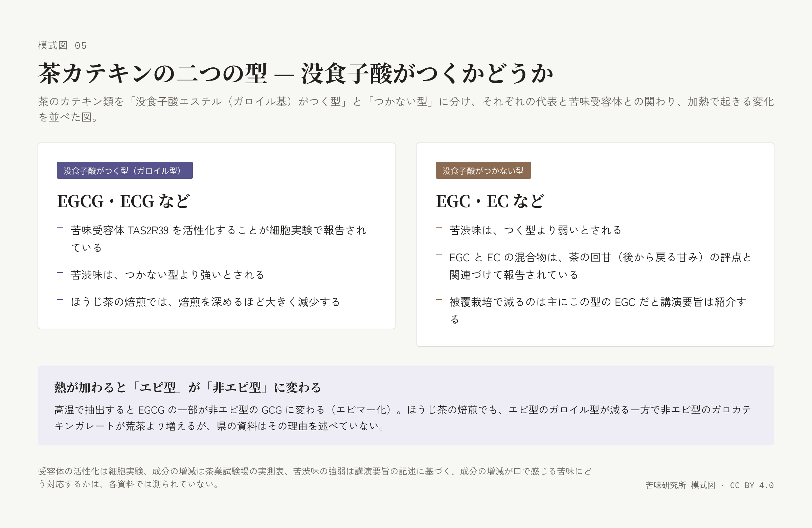Click the label 模式図 05
The height and width of the screenshot is (528, 812).
[x=63, y=45]
